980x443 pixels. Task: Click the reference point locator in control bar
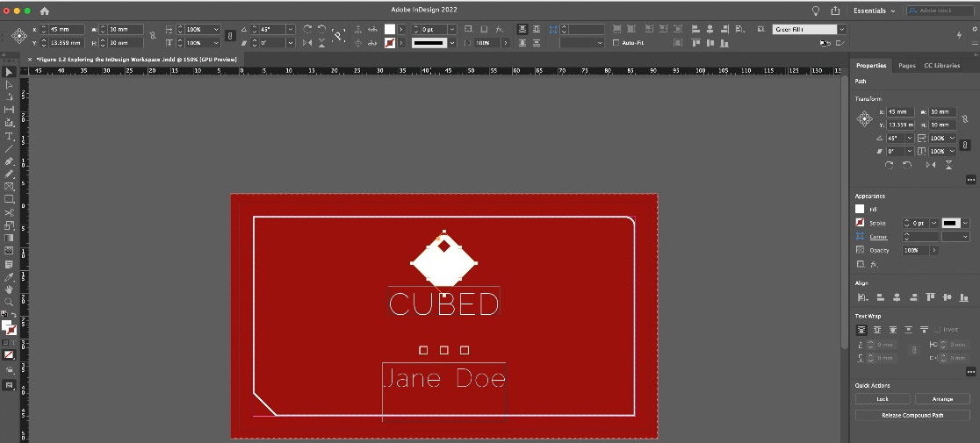[18, 36]
